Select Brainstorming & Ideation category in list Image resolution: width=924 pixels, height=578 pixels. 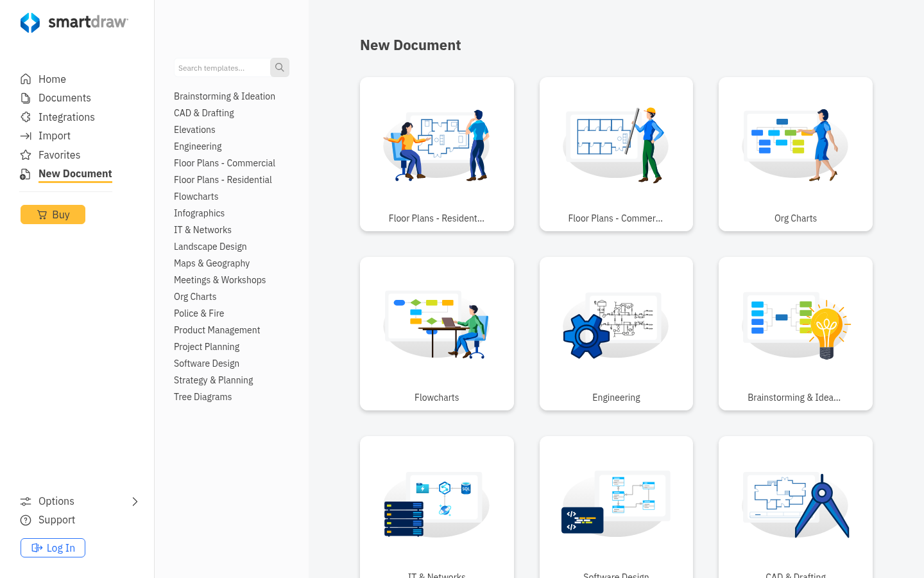pos(225,96)
